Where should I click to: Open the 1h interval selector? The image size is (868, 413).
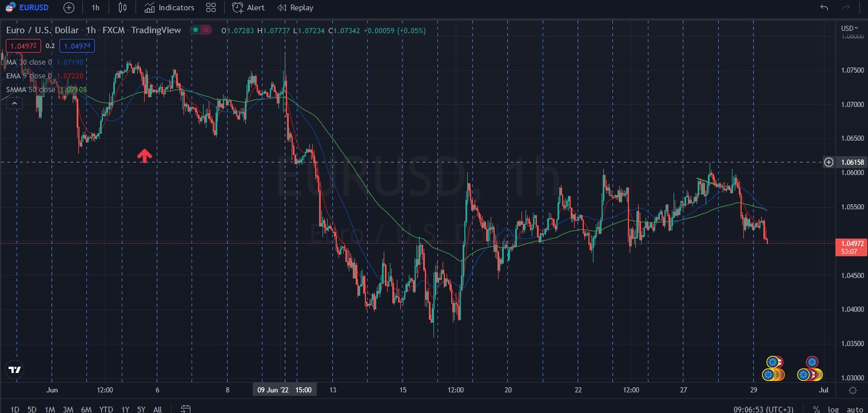[x=95, y=7]
